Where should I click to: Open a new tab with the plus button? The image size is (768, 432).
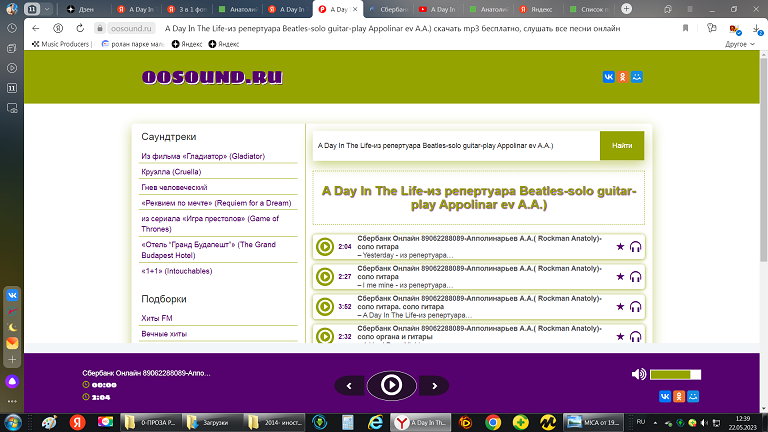pos(626,9)
